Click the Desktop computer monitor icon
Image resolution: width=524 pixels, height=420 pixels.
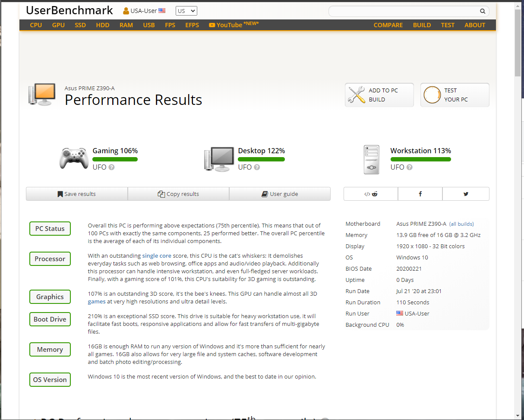click(219, 159)
